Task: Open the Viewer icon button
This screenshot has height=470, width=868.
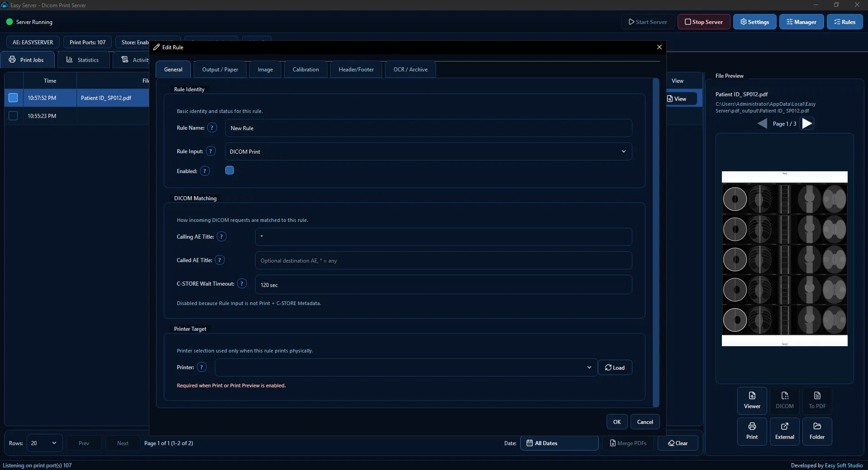Action: click(752, 400)
